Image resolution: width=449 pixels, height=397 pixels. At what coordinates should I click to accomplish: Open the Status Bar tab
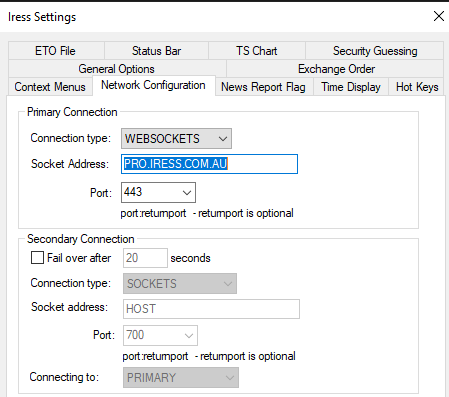[x=156, y=51]
